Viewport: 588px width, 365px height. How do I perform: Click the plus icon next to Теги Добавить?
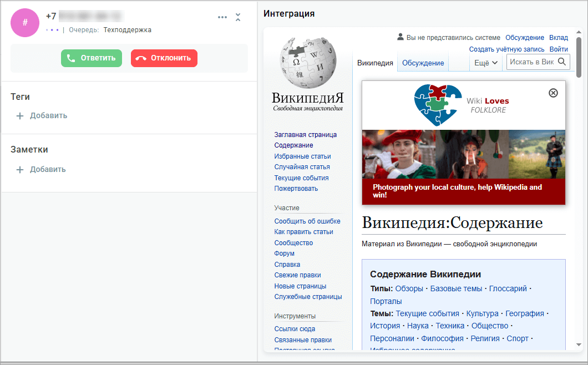[x=20, y=116]
